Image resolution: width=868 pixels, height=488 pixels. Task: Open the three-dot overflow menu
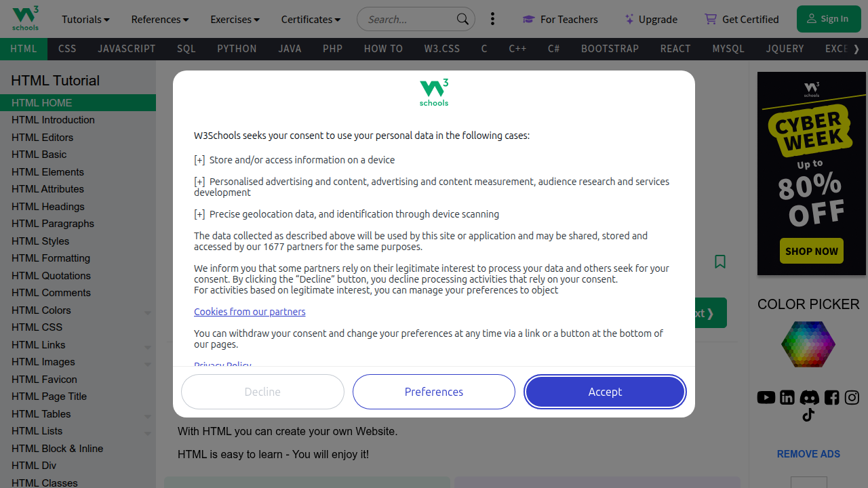pos(492,19)
